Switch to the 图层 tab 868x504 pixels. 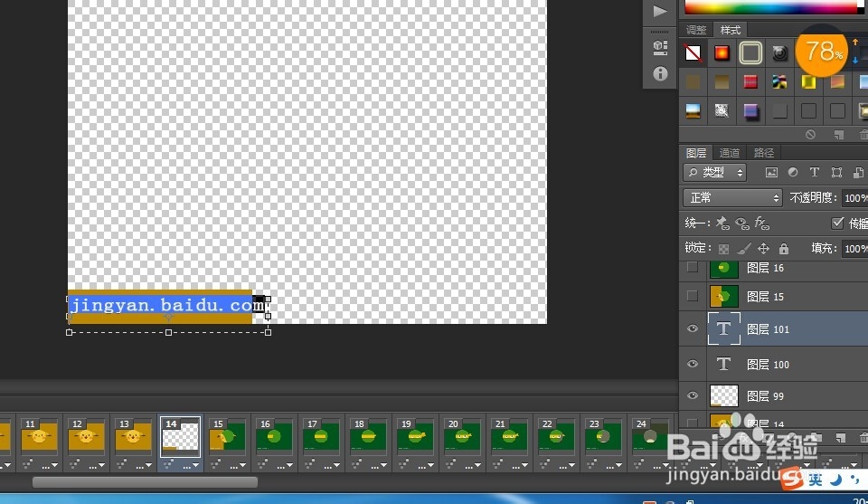tap(696, 153)
